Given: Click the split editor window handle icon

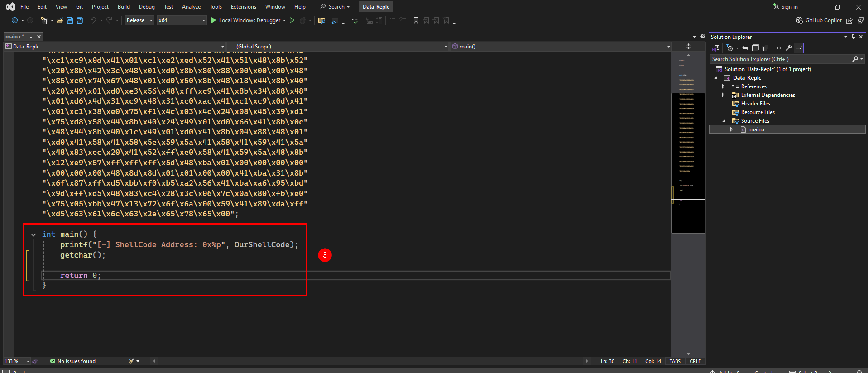Looking at the screenshot, I should click(688, 47).
